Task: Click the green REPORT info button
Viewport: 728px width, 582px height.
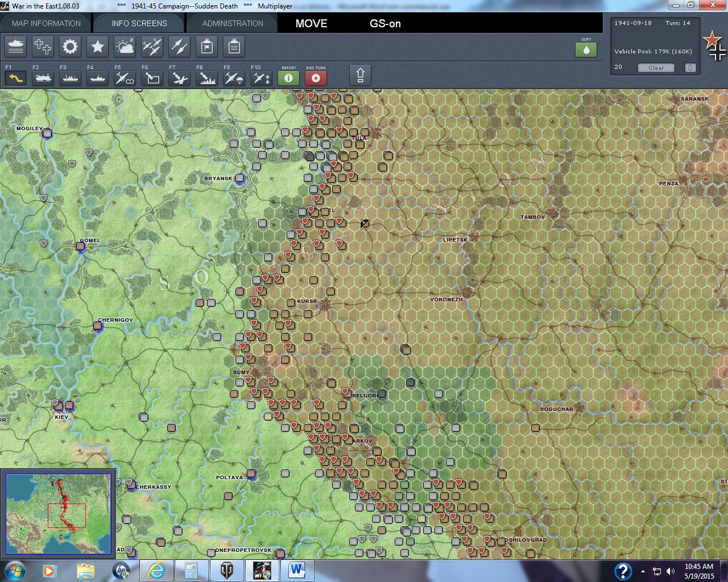Action: pyautogui.click(x=289, y=78)
